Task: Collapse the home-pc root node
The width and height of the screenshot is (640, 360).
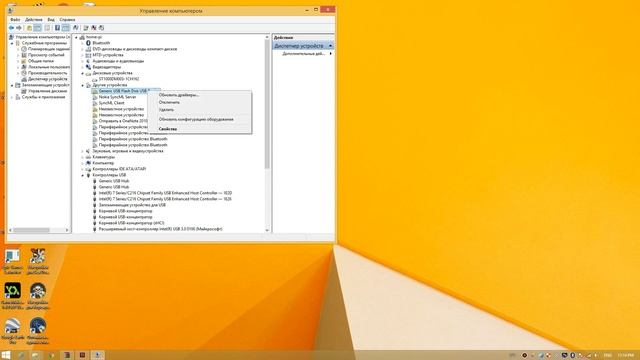Action: pyautogui.click(x=76, y=37)
